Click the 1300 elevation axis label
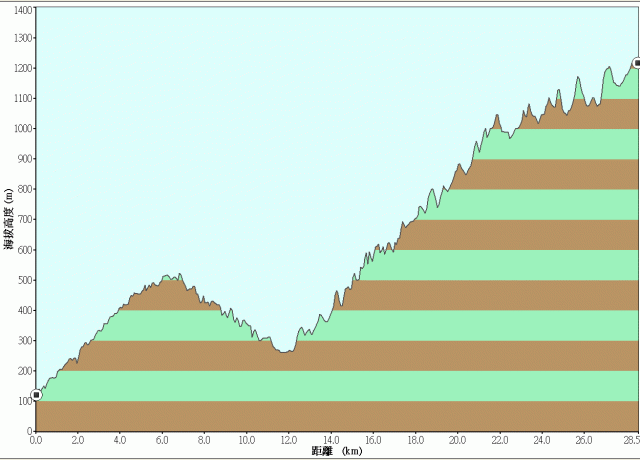640x460 pixels. coord(23,38)
